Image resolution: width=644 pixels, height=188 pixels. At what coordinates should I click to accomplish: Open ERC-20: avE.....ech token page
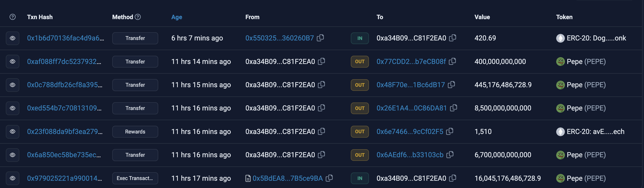pyautogui.click(x=595, y=131)
